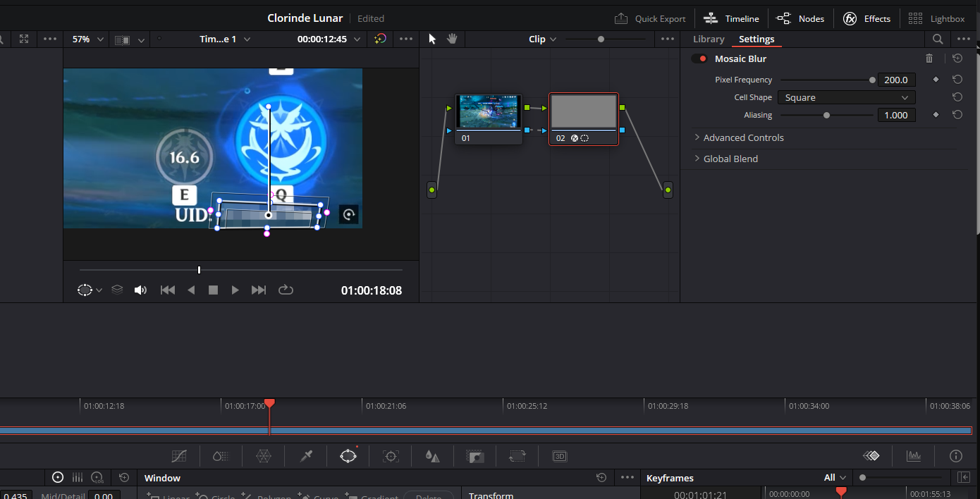Play the clip forward
Screen dimensions: 980x499
235,290
